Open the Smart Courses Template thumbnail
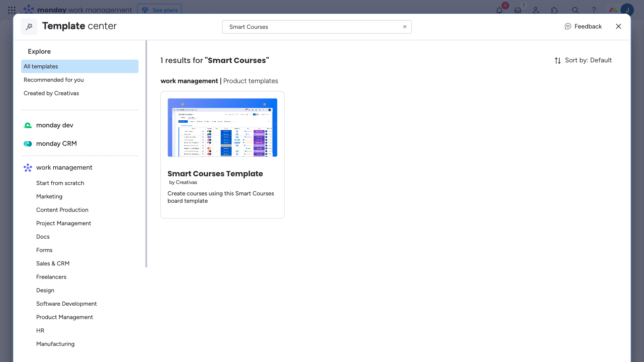 (x=222, y=127)
